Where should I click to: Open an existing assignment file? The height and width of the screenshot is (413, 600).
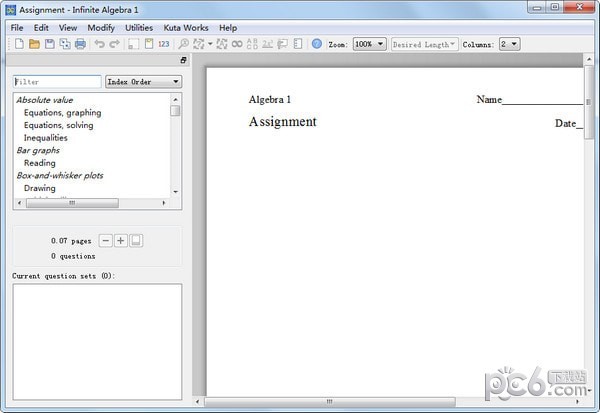(34, 44)
